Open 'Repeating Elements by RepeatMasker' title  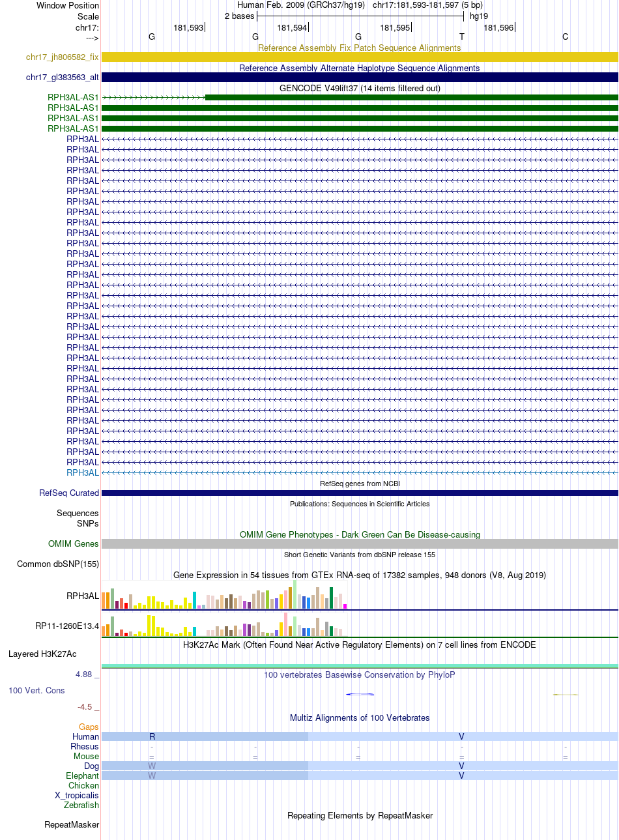[360, 815]
